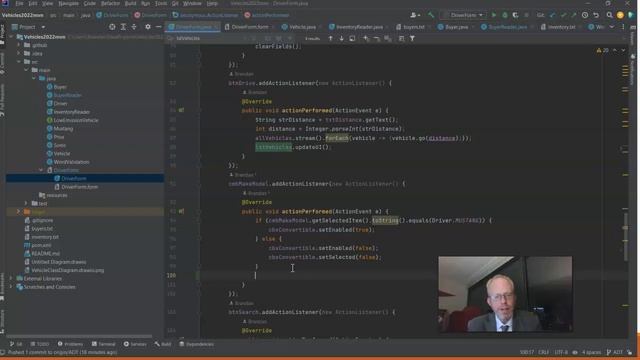
Task: Expand the test folder in project tree
Action: (x=27, y=203)
